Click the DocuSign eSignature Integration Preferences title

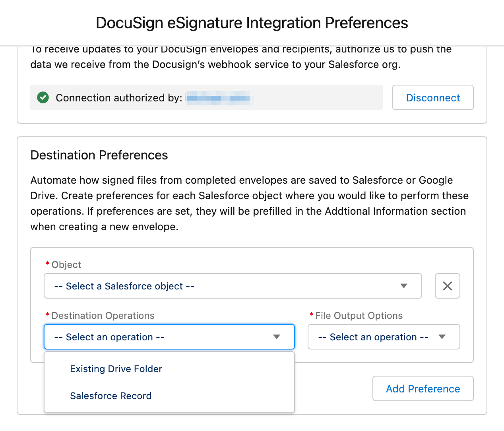[252, 23]
